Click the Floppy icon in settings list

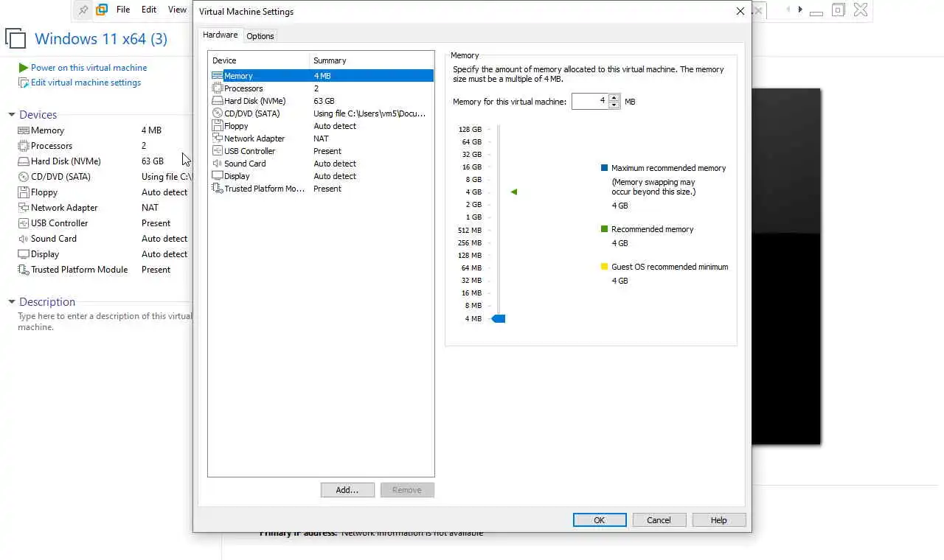[x=218, y=126]
